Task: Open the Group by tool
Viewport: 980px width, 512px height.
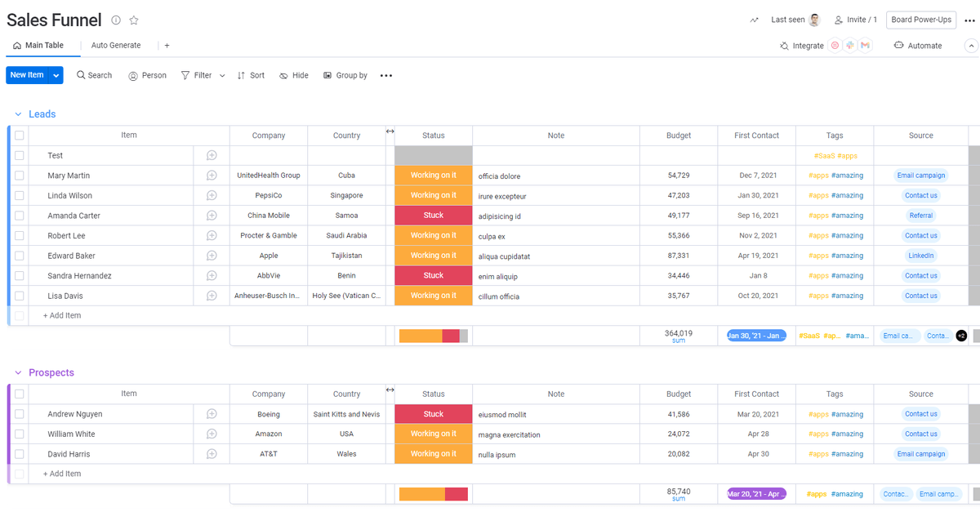Action: click(345, 75)
